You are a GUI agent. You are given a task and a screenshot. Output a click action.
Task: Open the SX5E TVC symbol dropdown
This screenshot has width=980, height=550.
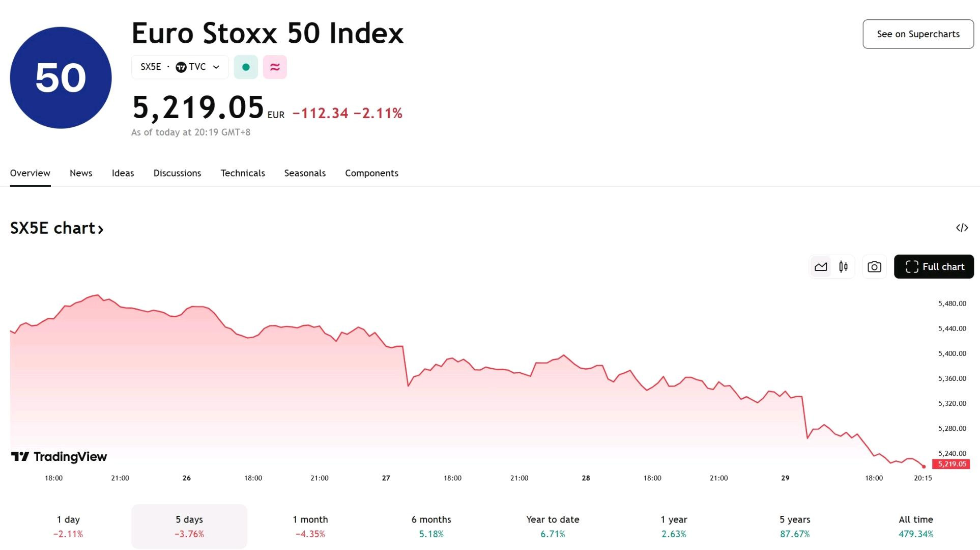coord(180,67)
